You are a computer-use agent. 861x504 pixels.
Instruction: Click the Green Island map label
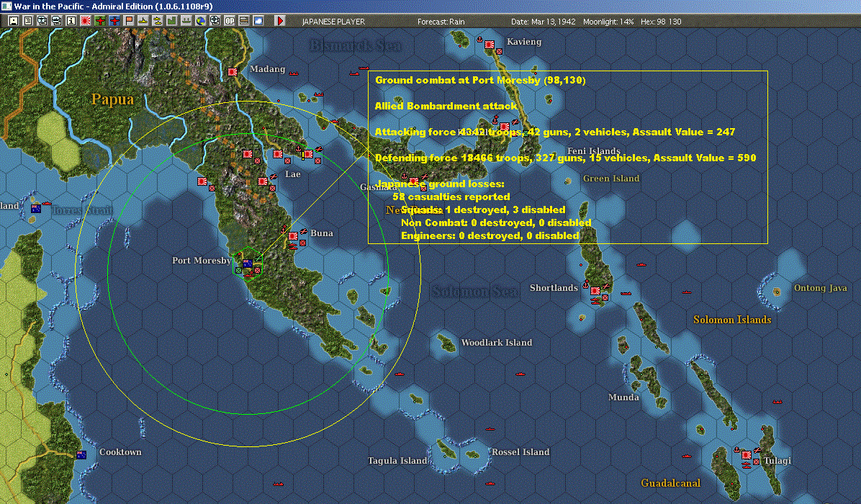point(611,179)
